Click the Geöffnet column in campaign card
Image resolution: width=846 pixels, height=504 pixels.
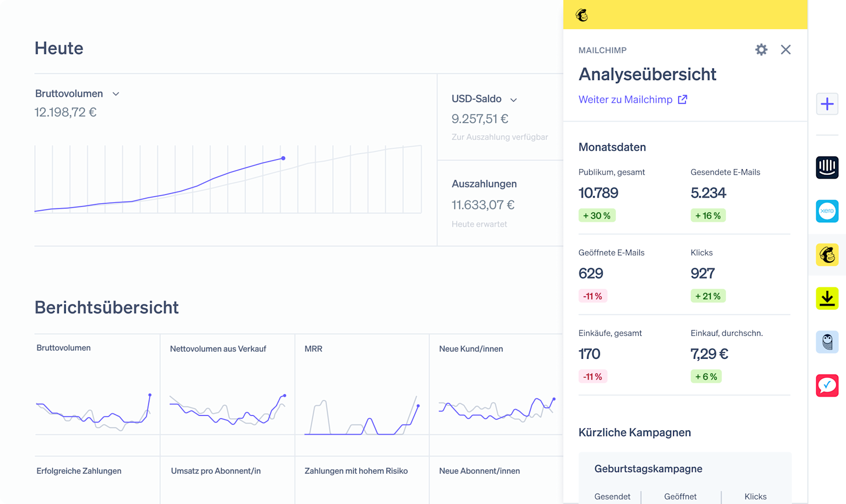(680, 497)
